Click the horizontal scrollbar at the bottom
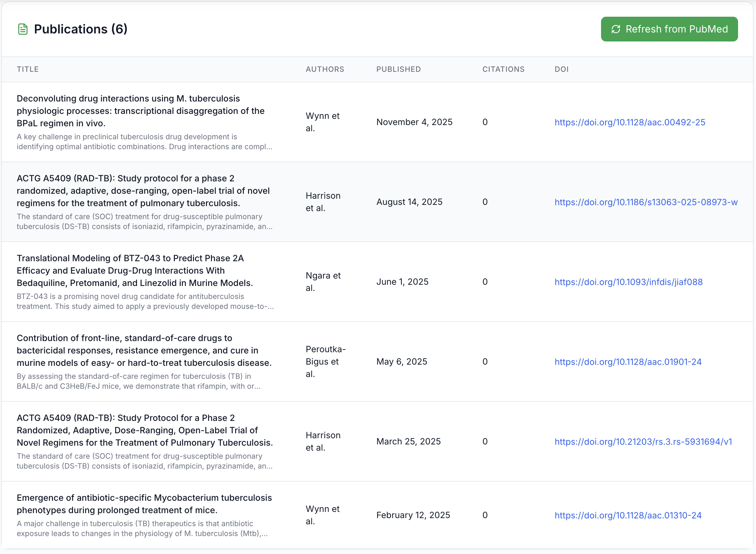This screenshot has width=756, height=554. pos(378,551)
